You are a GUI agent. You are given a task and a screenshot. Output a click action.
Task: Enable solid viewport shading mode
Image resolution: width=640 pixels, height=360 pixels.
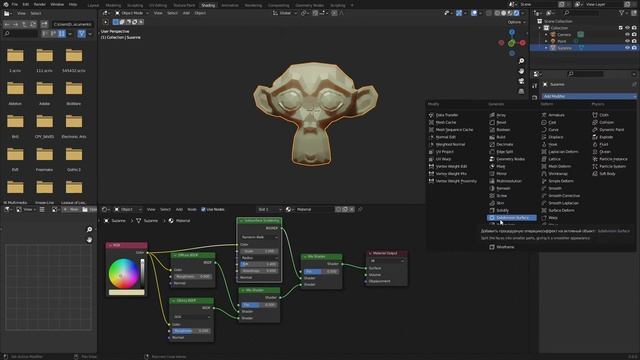point(503,13)
